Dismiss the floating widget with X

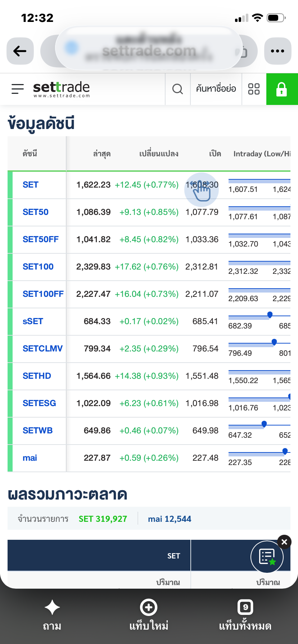click(x=284, y=542)
